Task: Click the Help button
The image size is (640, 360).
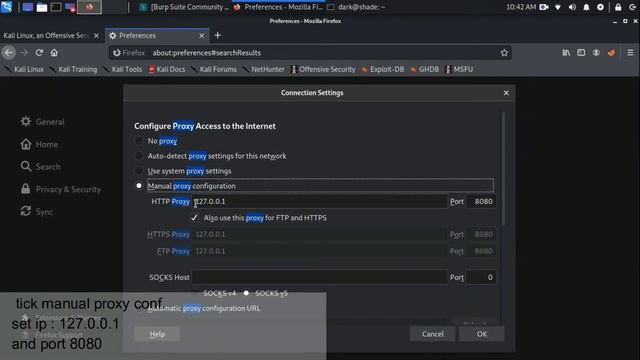Action: coord(157,334)
